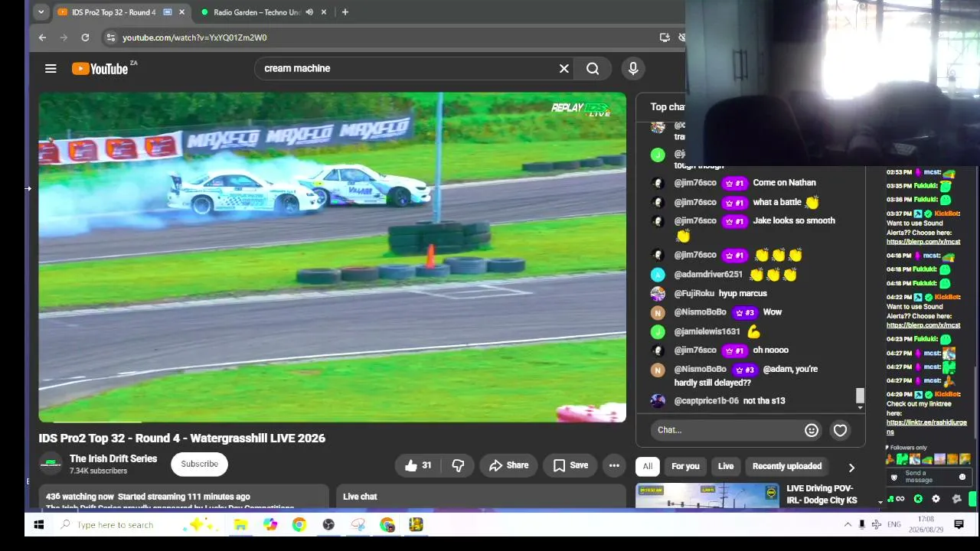Open the taskbar clock showing 17:08
Screen dimensions: 980x551
(925, 525)
